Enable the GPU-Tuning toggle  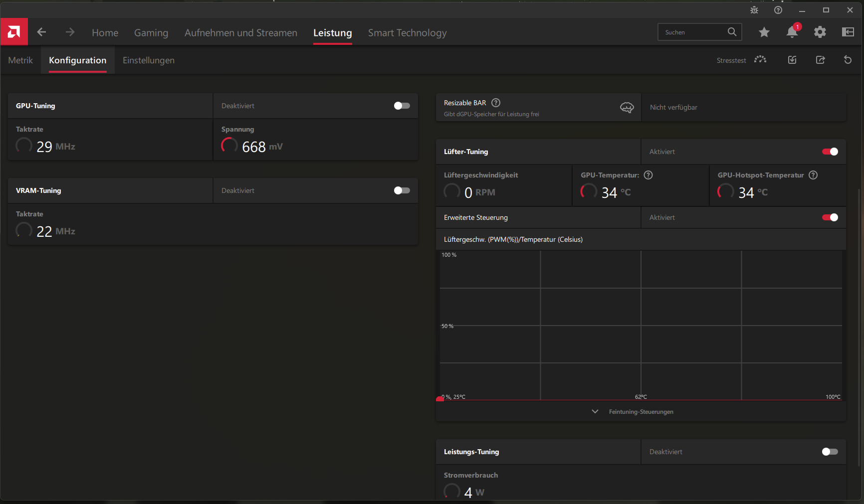tap(402, 106)
